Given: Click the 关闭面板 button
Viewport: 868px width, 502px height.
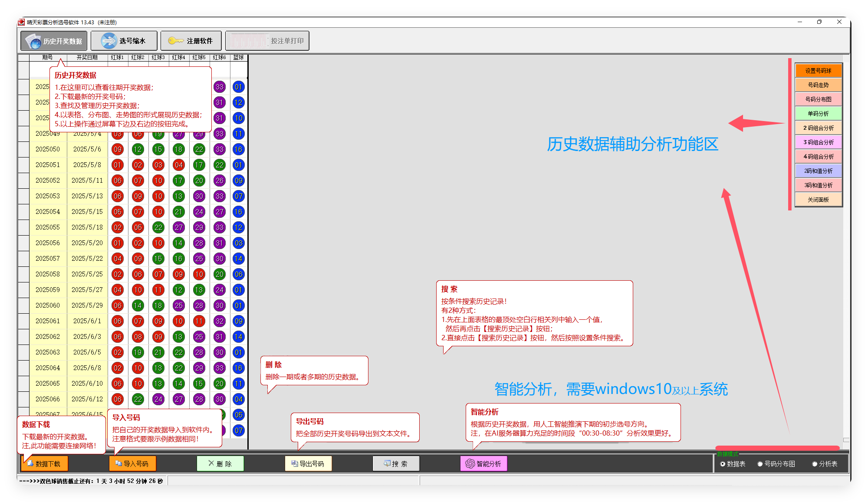Looking at the screenshot, I should click(x=818, y=200).
